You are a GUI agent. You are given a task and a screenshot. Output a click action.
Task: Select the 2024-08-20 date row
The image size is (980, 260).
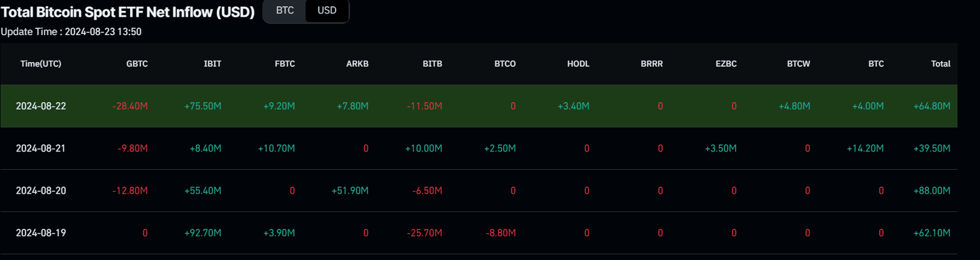[x=41, y=190]
